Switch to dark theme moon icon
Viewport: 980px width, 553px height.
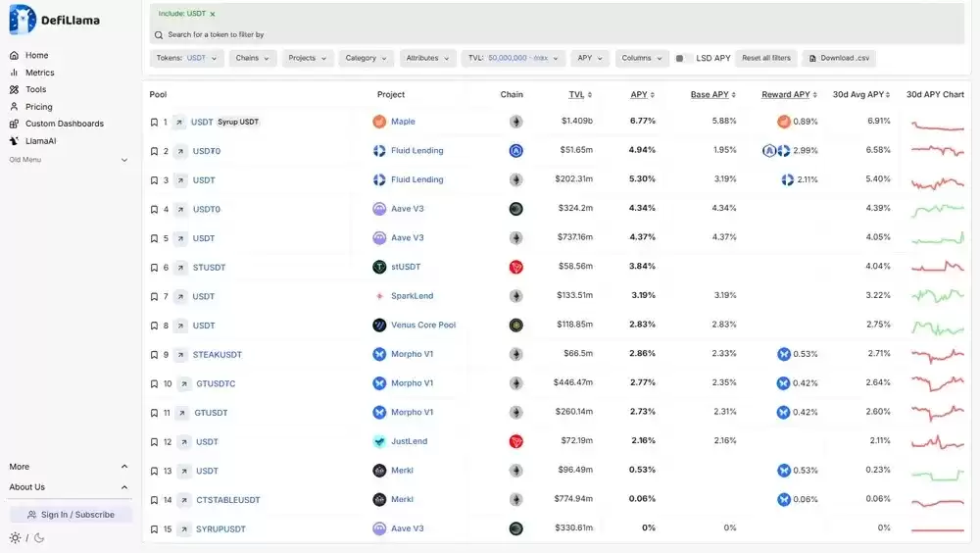pos(39,538)
